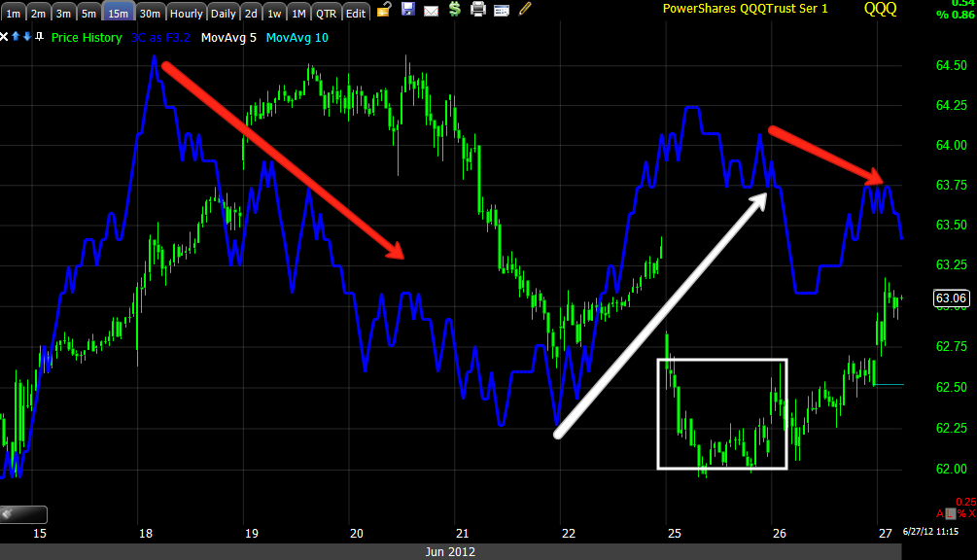The width and height of the screenshot is (977, 560).
Task: Click the % 0.86 change value
Action: 956,15
